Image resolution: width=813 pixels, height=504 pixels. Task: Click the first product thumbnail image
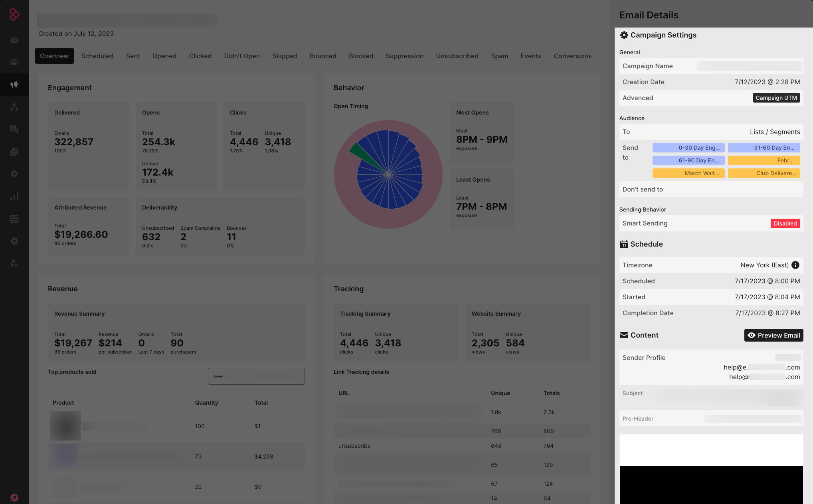[65, 426]
